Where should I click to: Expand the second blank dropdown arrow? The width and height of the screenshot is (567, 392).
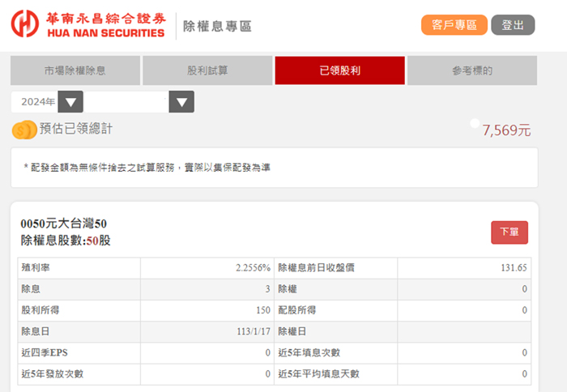pyautogui.click(x=181, y=102)
